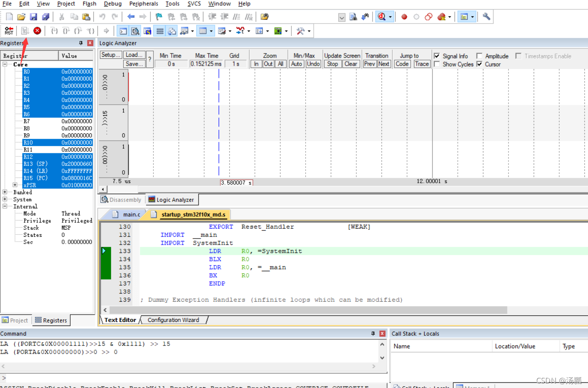Open the Toolbox dropdown arrow

click(x=309, y=31)
